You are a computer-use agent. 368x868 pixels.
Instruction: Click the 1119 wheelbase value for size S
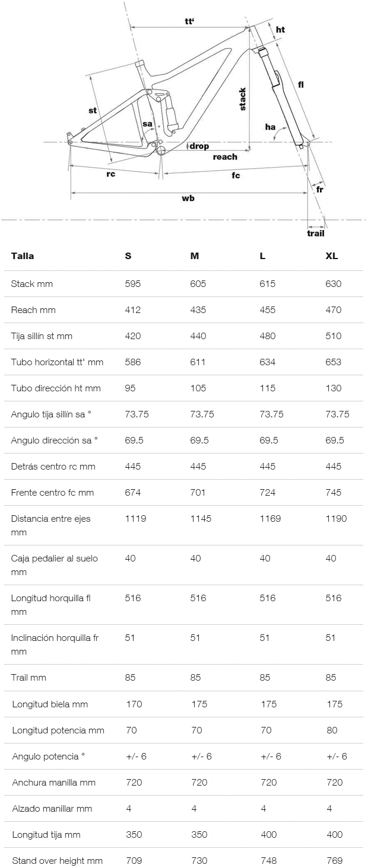pyautogui.click(x=135, y=519)
